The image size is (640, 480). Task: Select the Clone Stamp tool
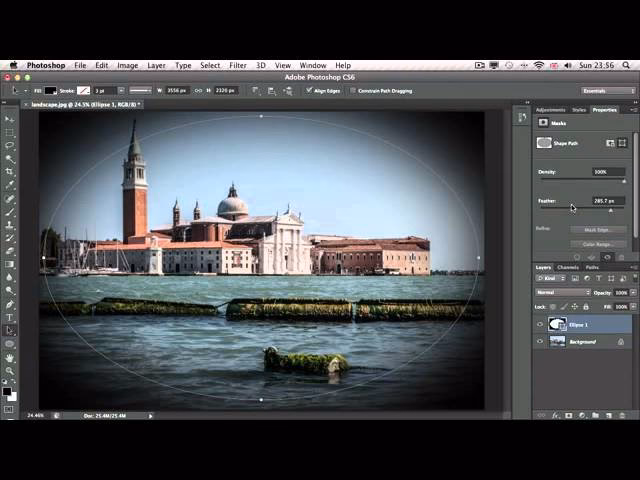tap(9, 225)
